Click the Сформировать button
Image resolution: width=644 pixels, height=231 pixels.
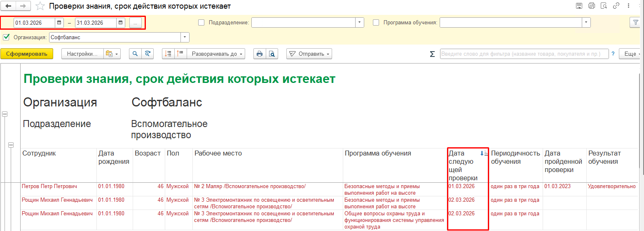[27, 54]
